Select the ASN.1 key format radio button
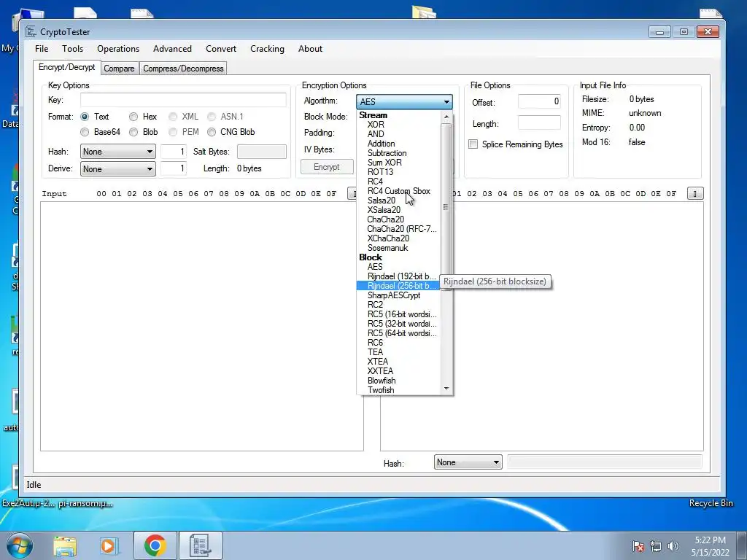747x560 pixels. [x=212, y=117]
